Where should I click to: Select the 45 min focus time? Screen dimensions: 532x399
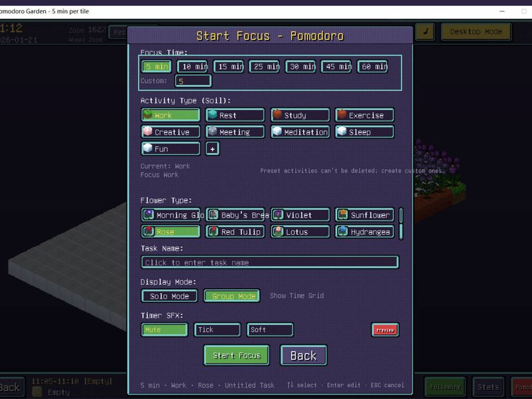[336, 66]
